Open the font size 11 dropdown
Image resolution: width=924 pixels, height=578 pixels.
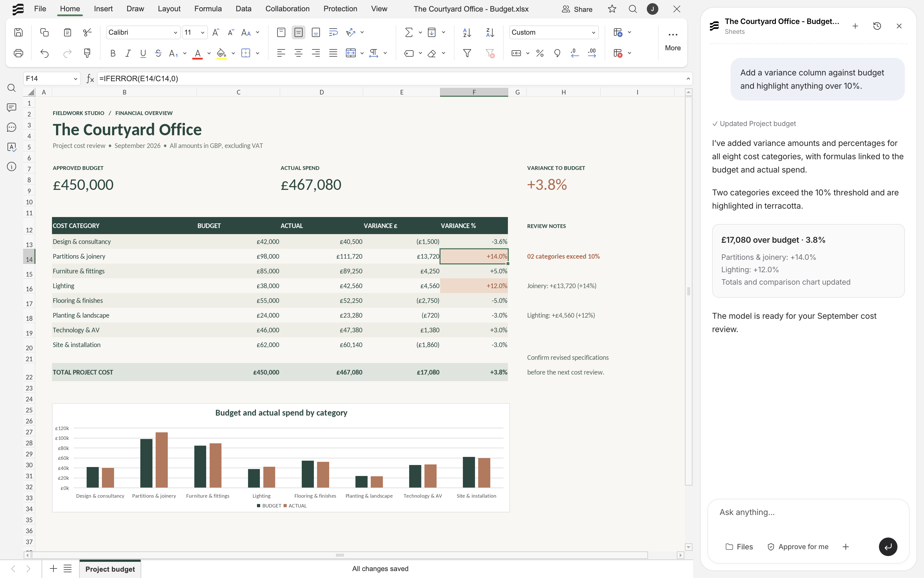point(202,32)
